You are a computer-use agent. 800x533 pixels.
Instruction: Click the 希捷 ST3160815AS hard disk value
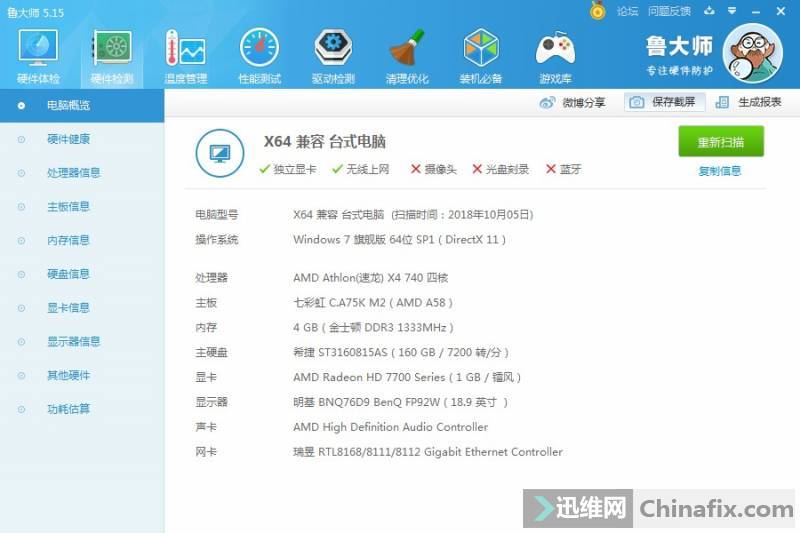click(x=401, y=352)
